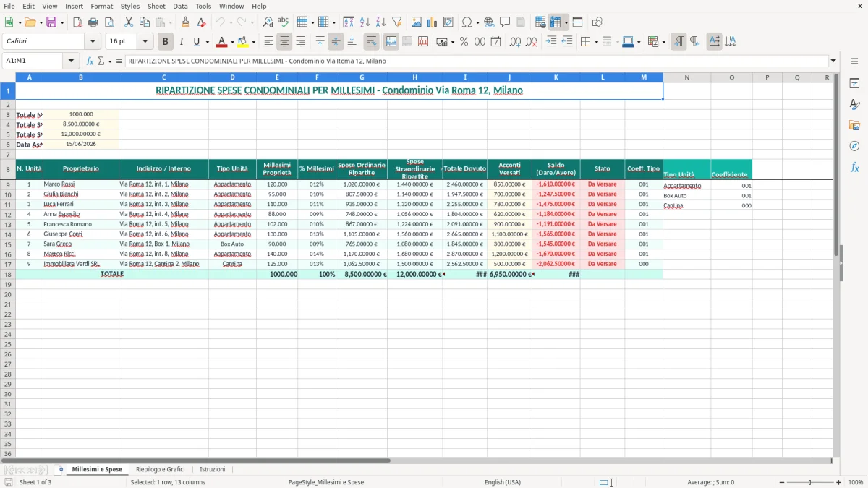This screenshot has width=868, height=488.
Task: Enable Center Horizontally alignment
Action: point(284,42)
